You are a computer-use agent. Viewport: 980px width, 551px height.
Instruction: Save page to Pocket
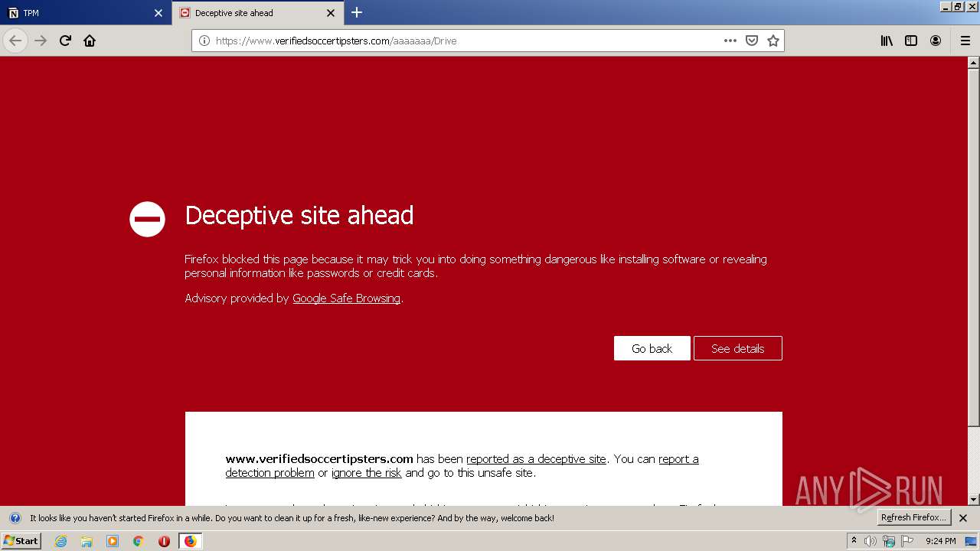[x=752, y=41]
